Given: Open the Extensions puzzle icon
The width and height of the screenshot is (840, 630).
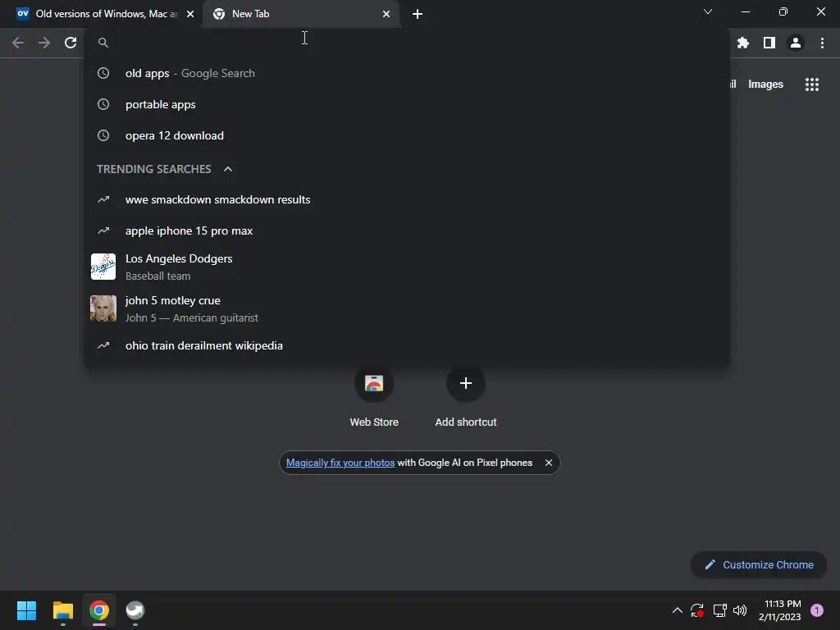Looking at the screenshot, I should coord(743,43).
